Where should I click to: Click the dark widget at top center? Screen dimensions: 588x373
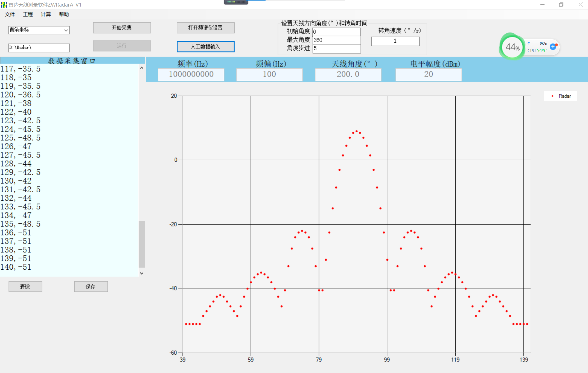[x=236, y=2]
